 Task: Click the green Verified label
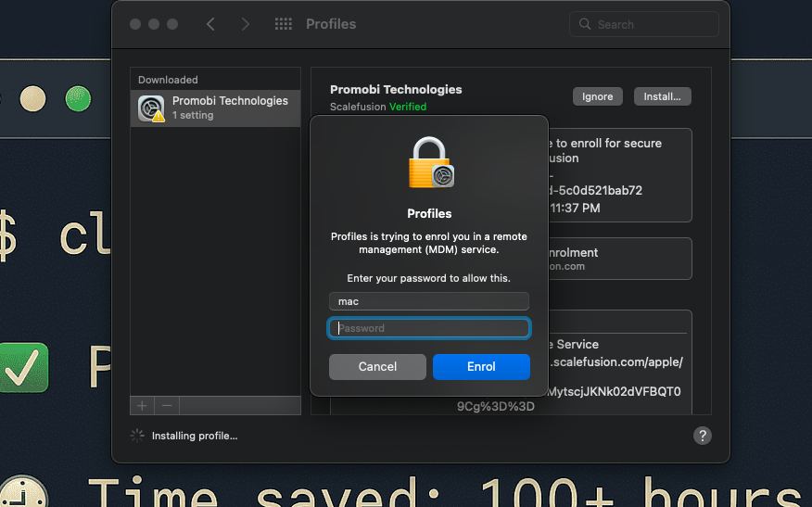[408, 107]
